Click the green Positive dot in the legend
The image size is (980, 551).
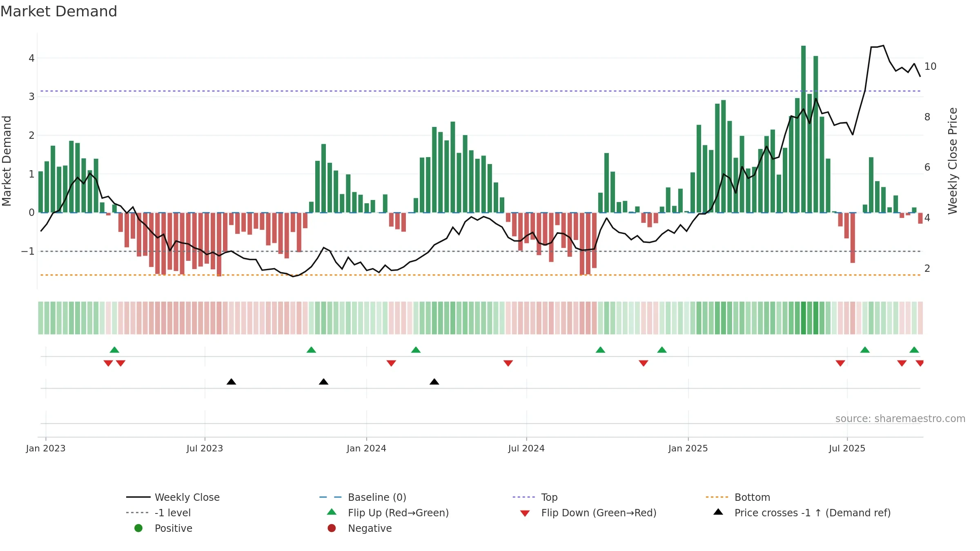(x=138, y=528)
